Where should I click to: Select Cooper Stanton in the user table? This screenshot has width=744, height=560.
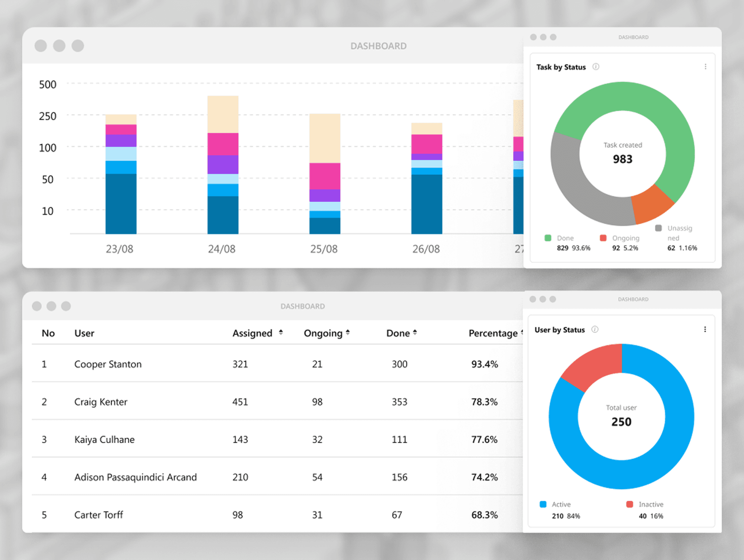tap(108, 364)
